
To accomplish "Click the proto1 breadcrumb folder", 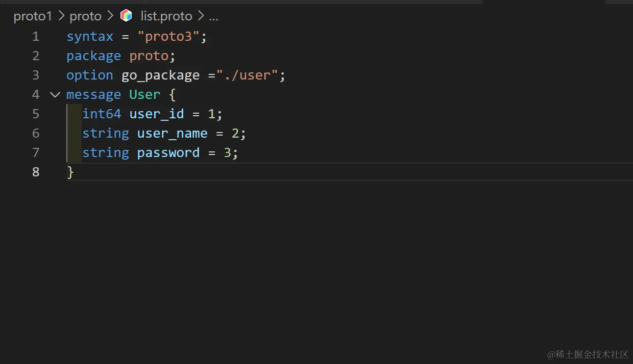I will [x=33, y=16].
